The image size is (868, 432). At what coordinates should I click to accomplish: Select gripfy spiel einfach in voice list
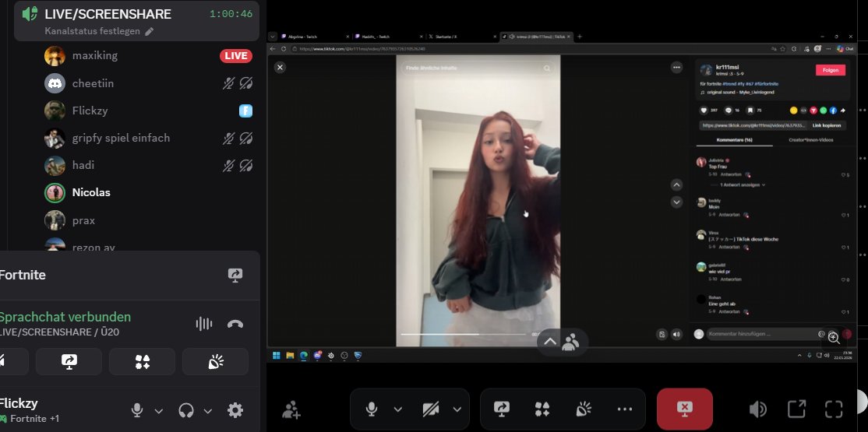pyautogui.click(x=122, y=138)
